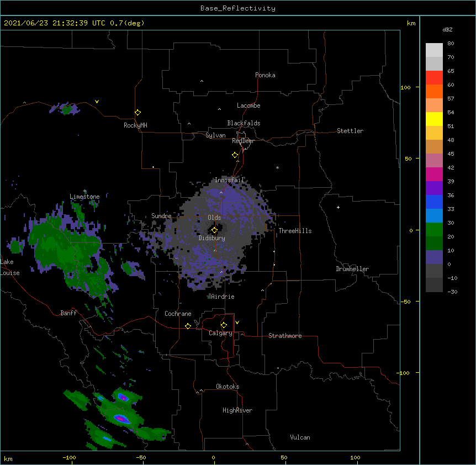
Task: Click the Blackfalds city label
Action: tap(244, 123)
